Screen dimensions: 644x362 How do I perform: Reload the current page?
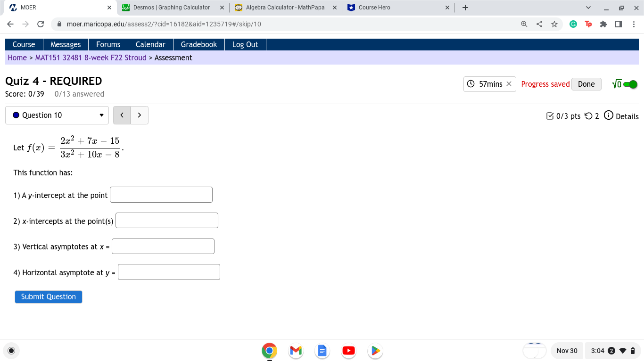(x=41, y=24)
